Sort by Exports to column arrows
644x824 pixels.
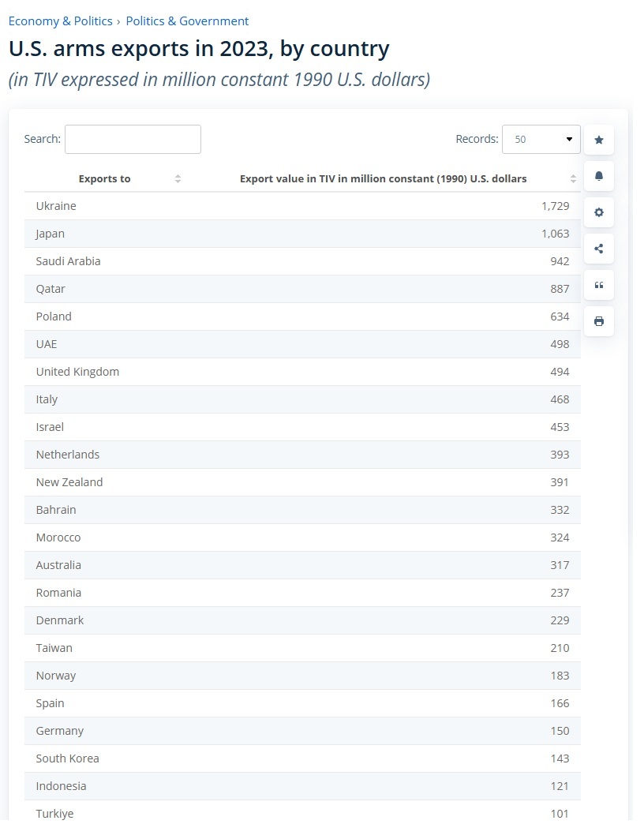(178, 178)
